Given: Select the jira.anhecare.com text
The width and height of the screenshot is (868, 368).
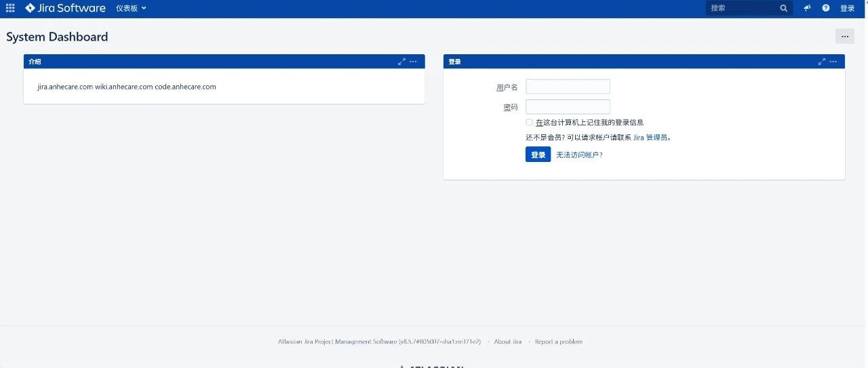Looking at the screenshot, I should [x=65, y=87].
